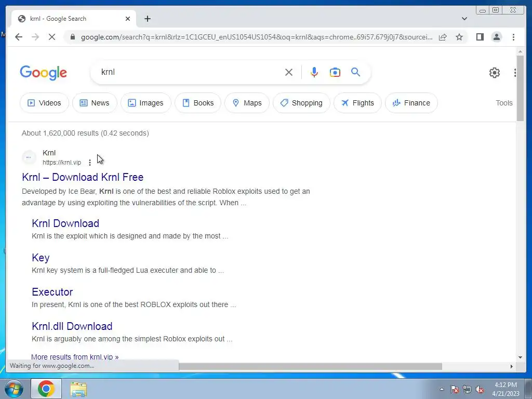The height and width of the screenshot is (399, 532).
Task: Open the 'Krnl – Download Krnl Free' result
Action: point(83,177)
